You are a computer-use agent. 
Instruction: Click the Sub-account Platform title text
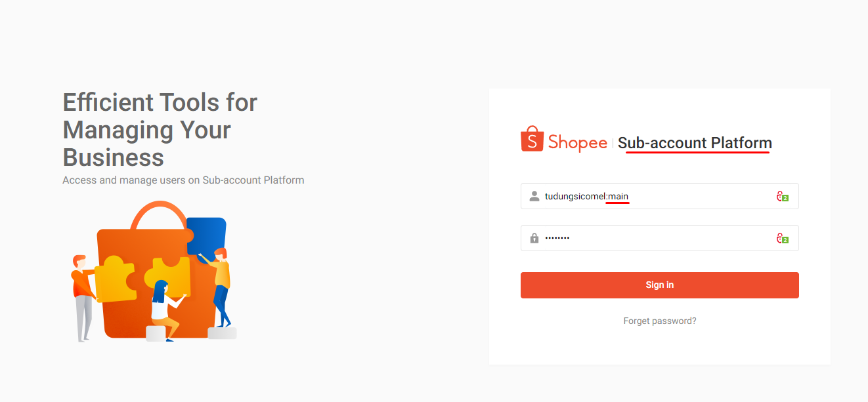click(695, 143)
